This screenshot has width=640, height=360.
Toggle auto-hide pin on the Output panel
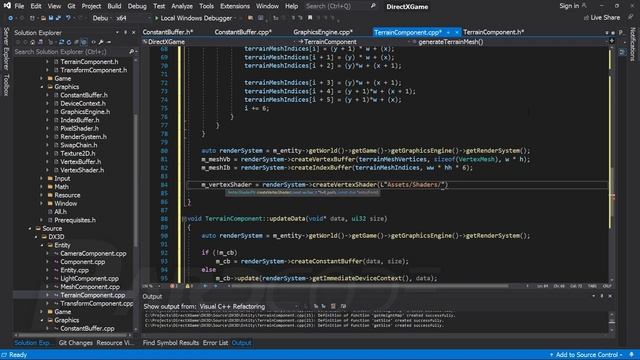[x=602, y=296]
